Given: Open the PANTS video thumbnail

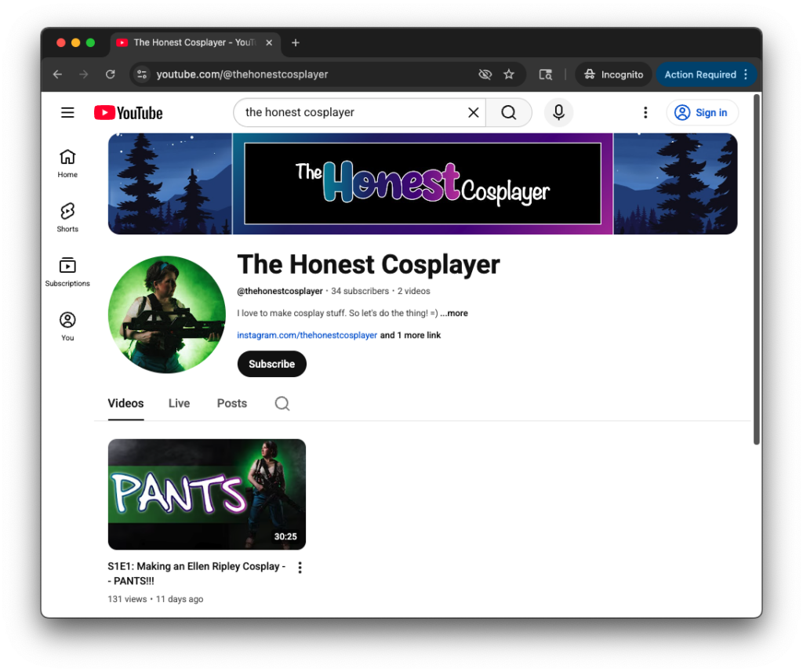Looking at the screenshot, I should (206, 494).
